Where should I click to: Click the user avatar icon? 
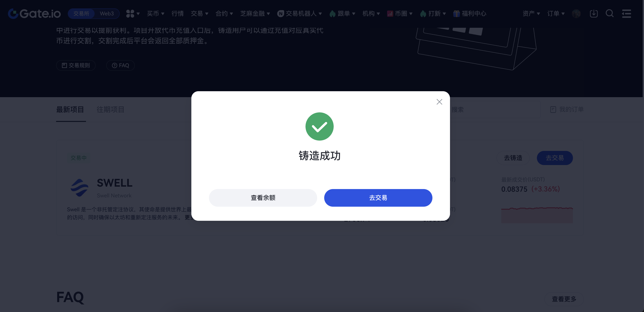576,13
